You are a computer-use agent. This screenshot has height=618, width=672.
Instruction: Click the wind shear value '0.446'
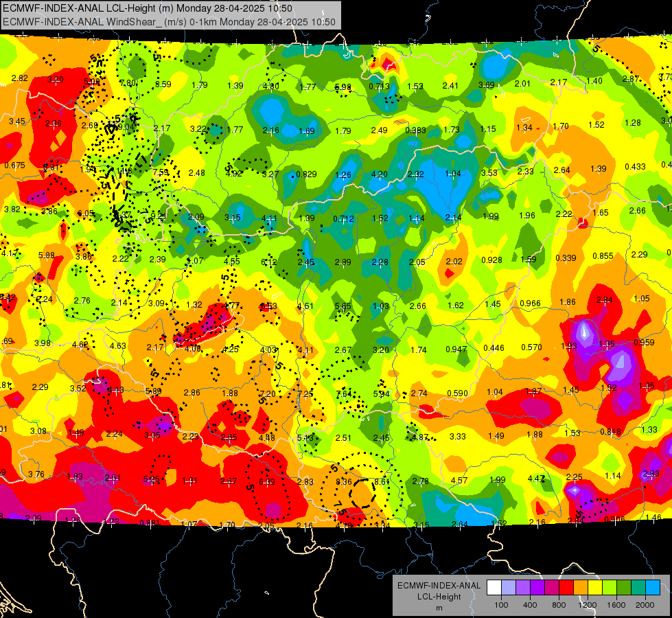494,348
